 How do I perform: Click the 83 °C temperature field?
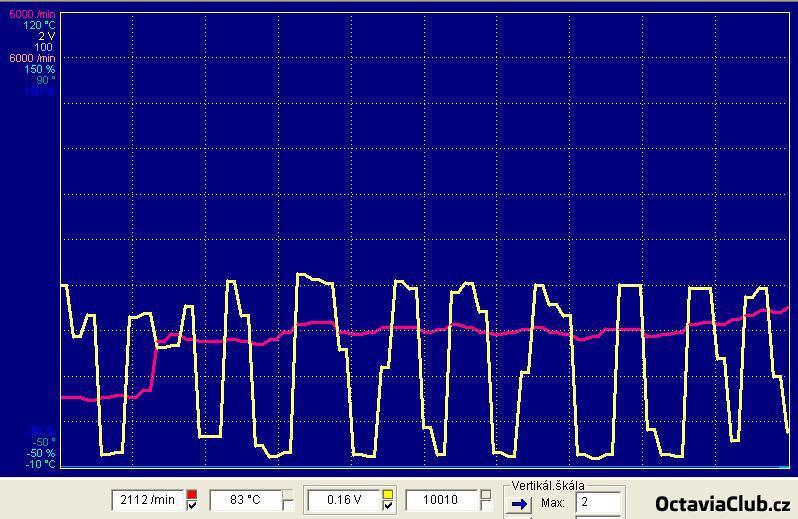(244, 499)
